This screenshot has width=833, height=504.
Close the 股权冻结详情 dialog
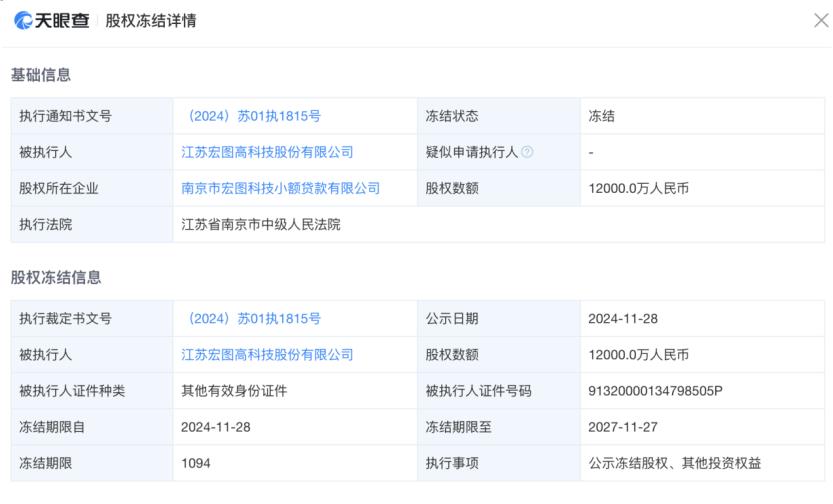coord(821,21)
